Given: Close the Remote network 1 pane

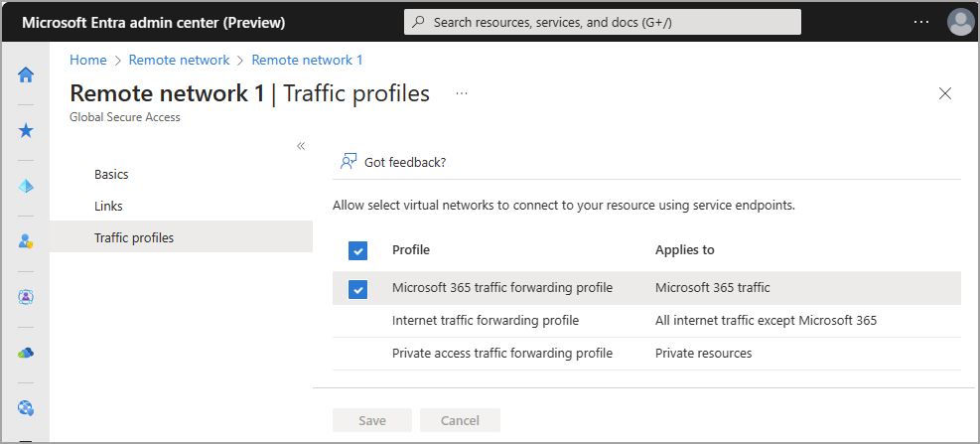Looking at the screenshot, I should coord(945,93).
